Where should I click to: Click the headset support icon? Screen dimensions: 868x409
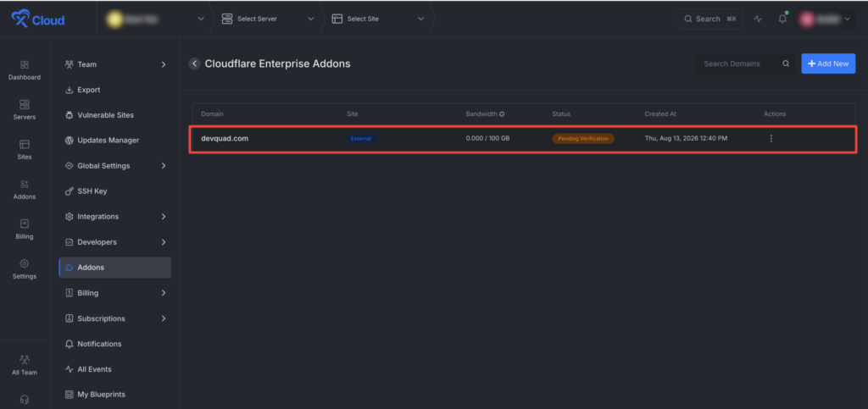[x=25, y=399]
